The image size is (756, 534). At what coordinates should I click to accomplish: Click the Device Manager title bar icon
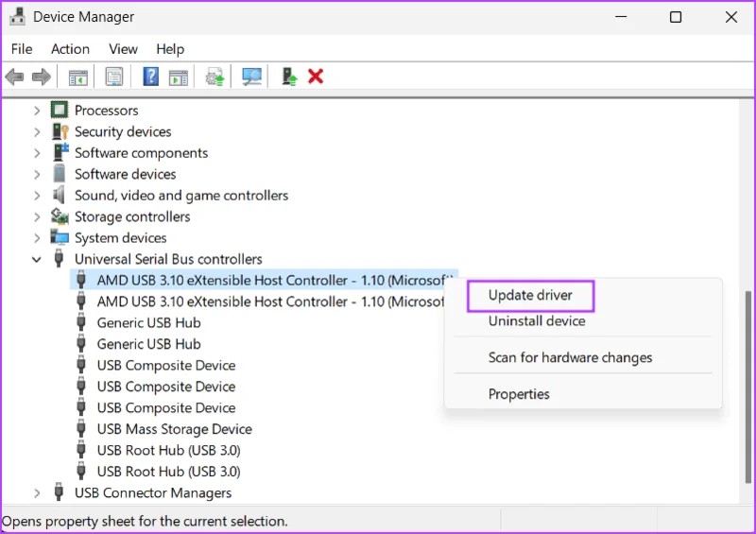(17, 16)
